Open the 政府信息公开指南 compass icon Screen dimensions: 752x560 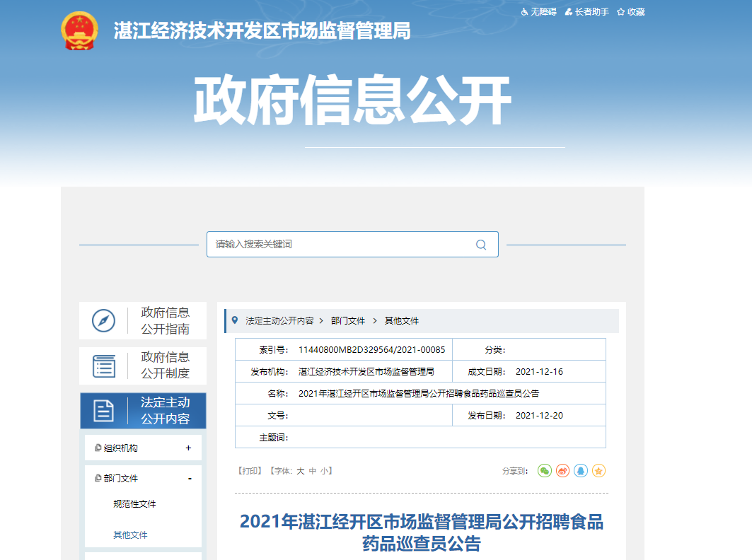point(104,321)
